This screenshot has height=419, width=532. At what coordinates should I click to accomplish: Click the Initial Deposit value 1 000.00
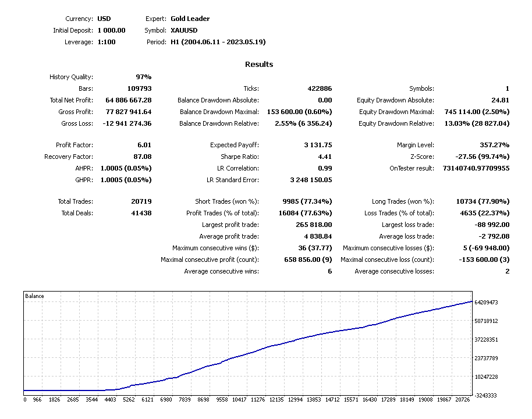(111, 30)
